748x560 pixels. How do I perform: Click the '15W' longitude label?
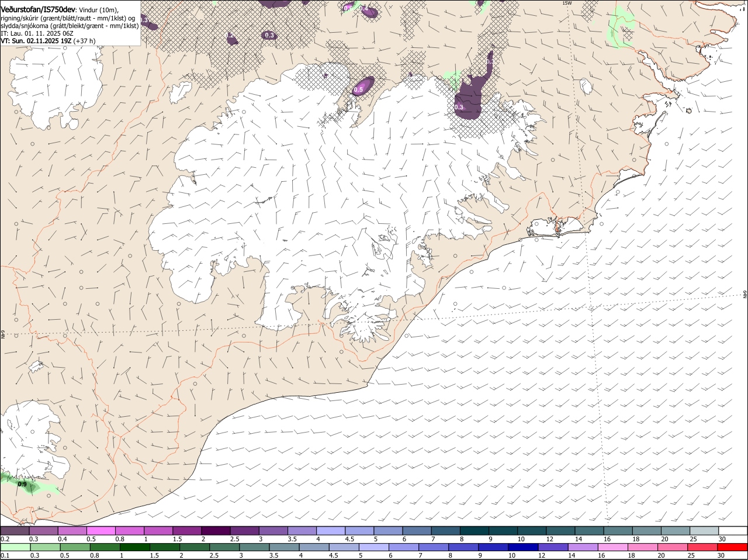[x=567, y=3]
